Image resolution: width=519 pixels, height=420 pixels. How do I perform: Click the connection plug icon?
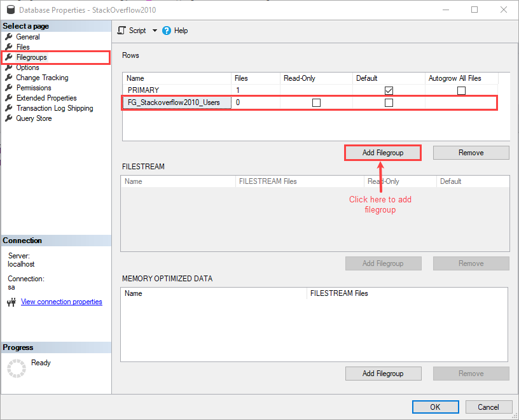(x=11, y=302)
